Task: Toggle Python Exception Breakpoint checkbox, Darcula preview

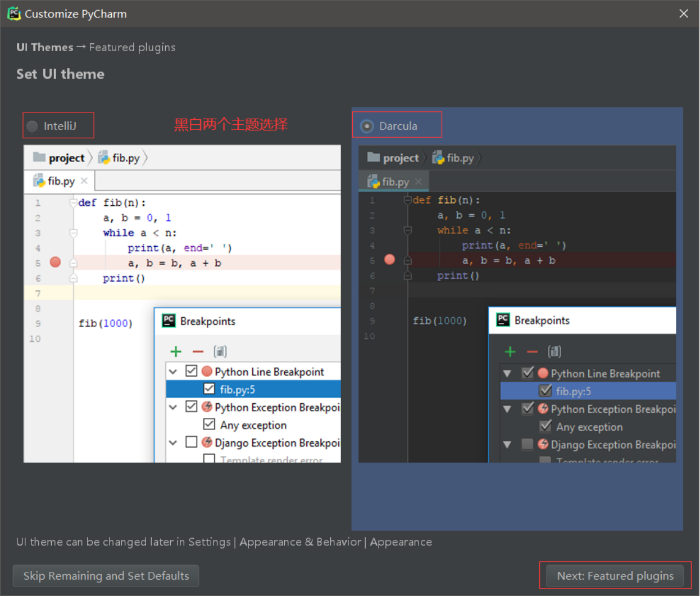Action: 528,408
